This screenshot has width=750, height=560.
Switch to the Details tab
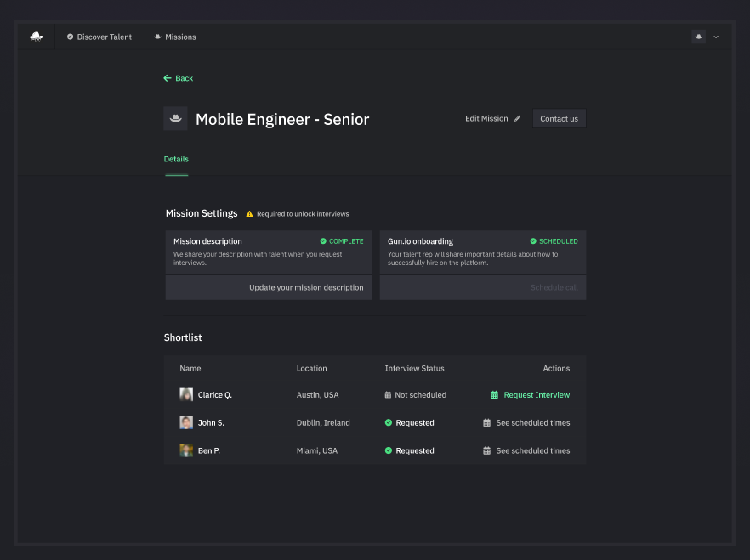[x=176, y=159]
